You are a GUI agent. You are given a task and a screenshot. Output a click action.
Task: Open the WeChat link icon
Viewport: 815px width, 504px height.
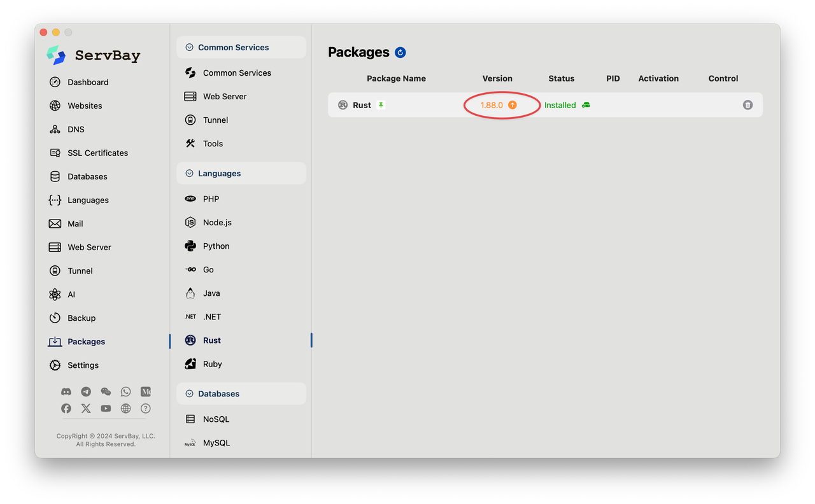(x=106, y=392)
